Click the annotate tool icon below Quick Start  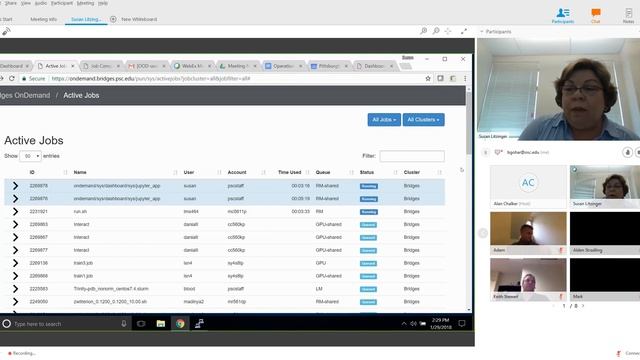[x=6, y=31]
